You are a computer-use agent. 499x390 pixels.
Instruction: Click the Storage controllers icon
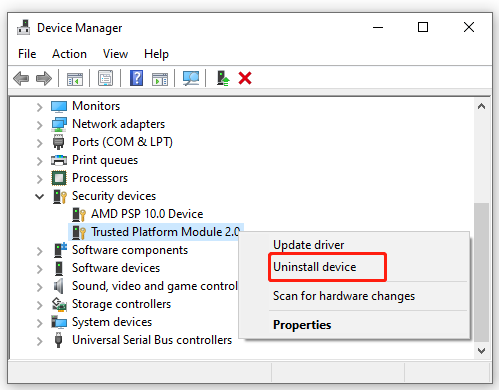pos(59,304)
